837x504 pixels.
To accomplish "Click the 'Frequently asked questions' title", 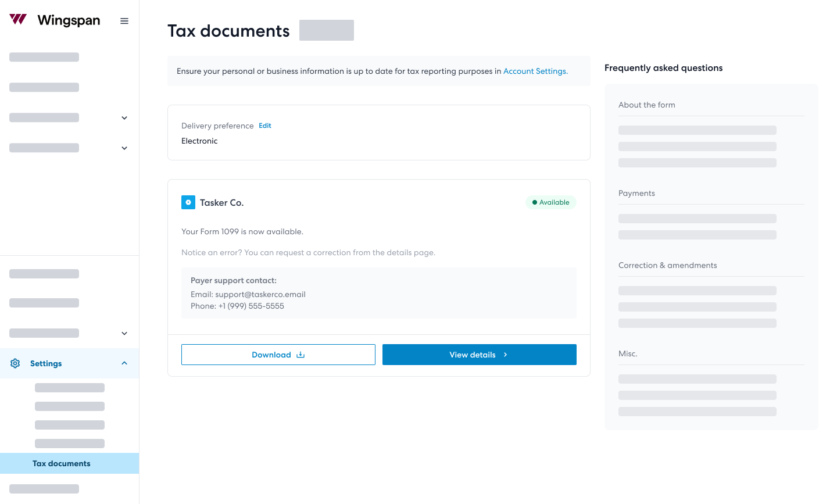I will [x=664, y=68].
